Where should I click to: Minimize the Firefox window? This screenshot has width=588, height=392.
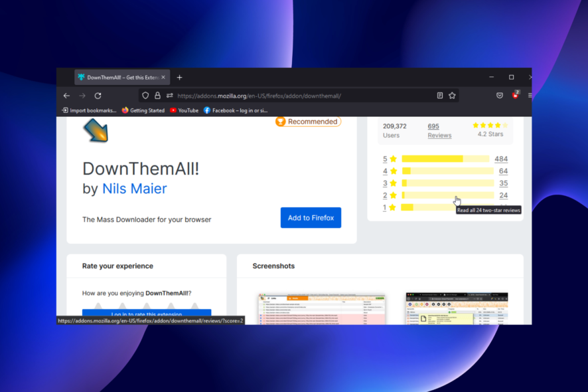point(491,77)
